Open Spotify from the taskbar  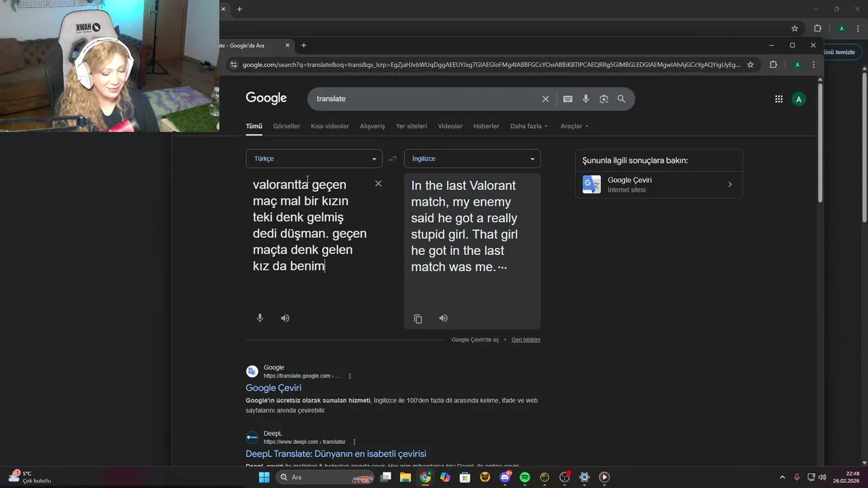tap(525, 477)
